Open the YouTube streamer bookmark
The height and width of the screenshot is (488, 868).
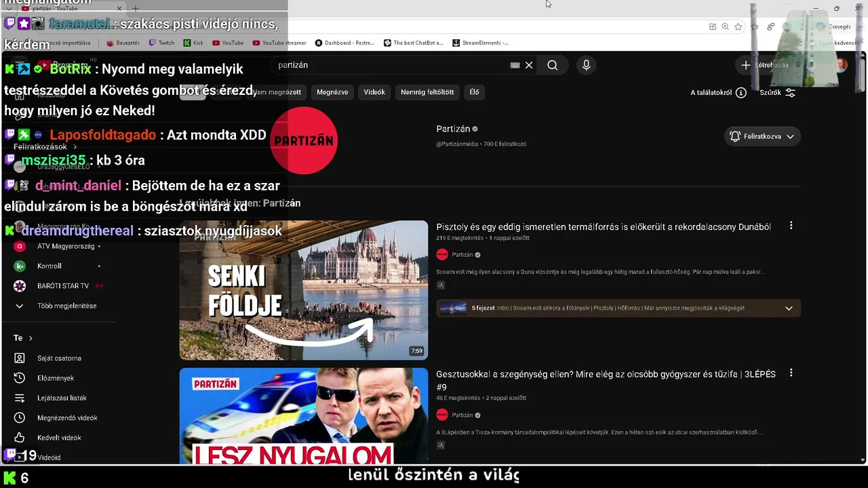279,43
